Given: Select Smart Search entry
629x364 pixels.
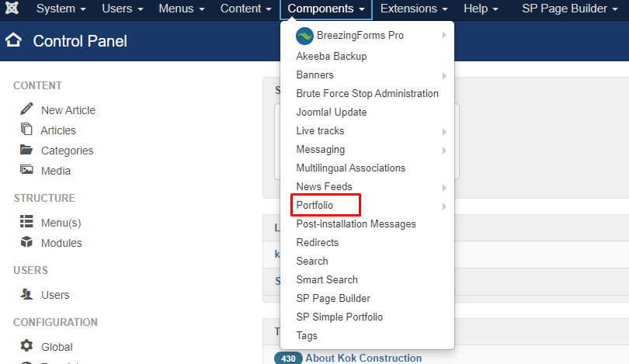Looking at the screenshot, I should pyautogui.click(x=327, y=280).
